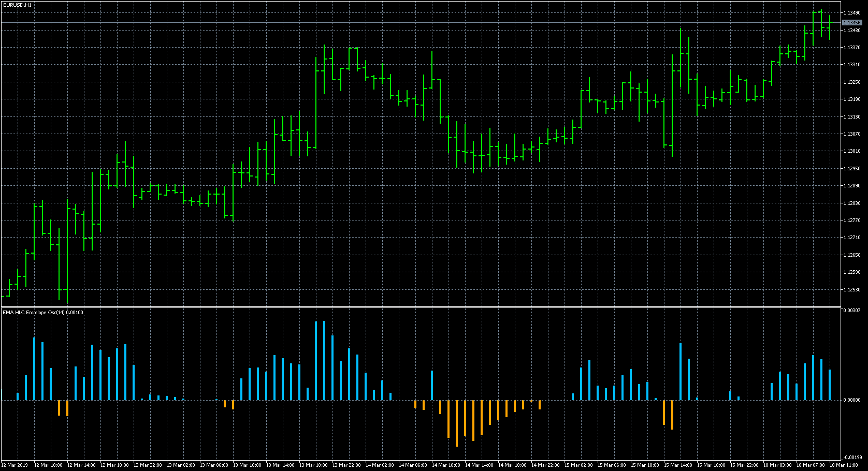
Task: Click the 18 Mar 11:00 time axis label
Action: click(844, 465)
